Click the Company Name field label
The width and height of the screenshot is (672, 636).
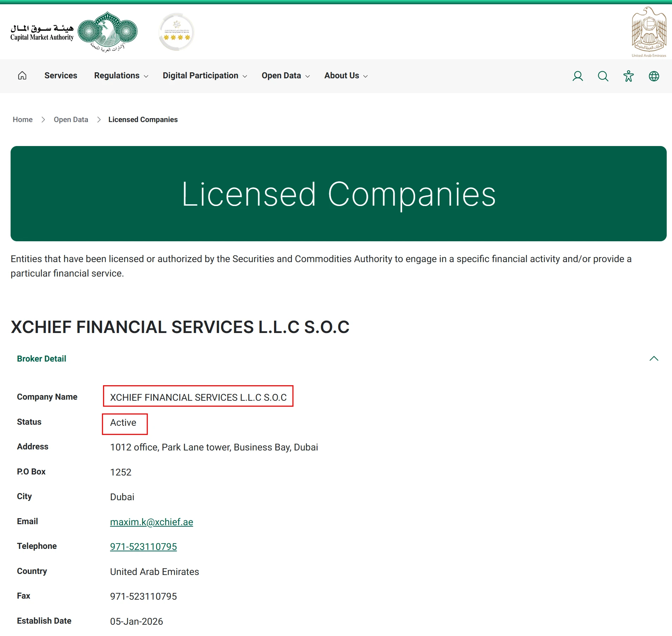tap(47, 397)
